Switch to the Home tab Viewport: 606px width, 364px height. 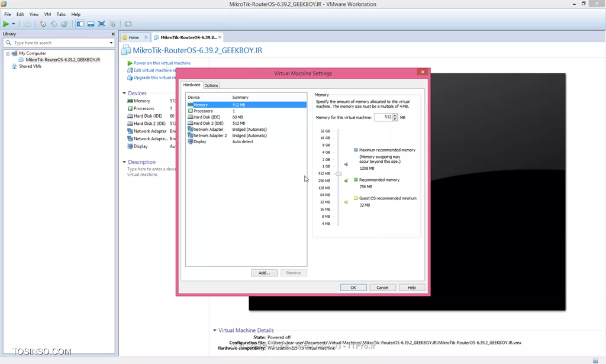tap(134, 37)
